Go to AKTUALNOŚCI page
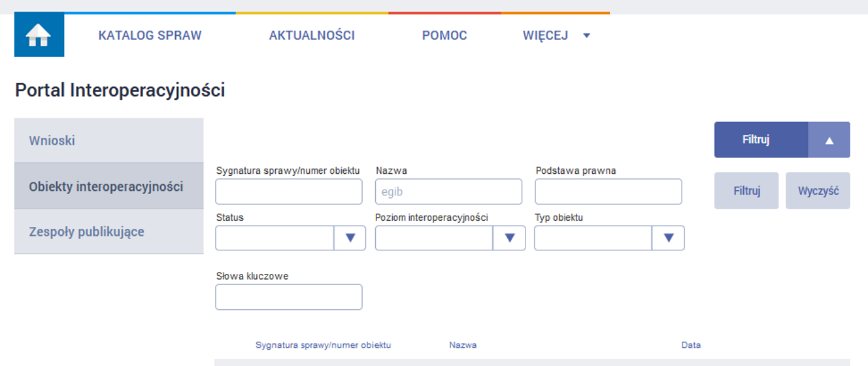Image resolution: width=868 pixels, height=366 pixels. pyautogui.click(x=312, y=35)
